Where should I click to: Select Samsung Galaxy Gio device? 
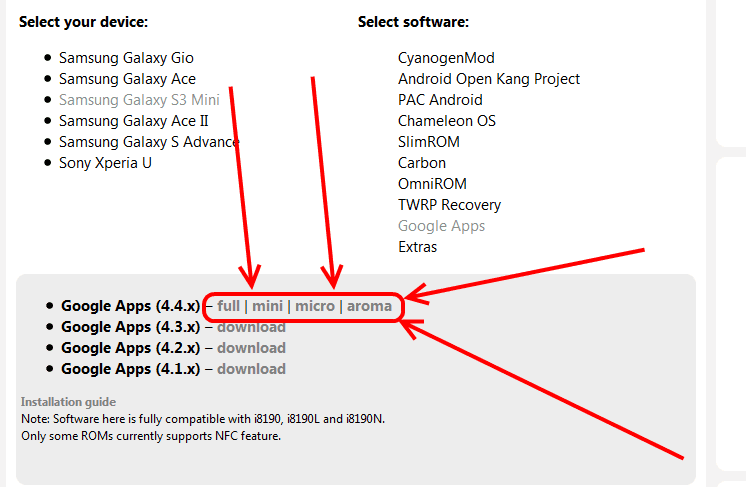pyautogui.click(x=126, y=58)
